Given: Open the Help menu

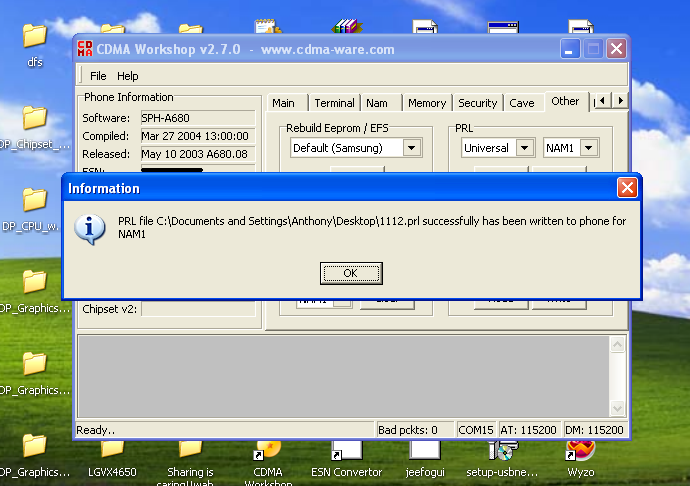Looking at the screenshot, I should (128, 76).
